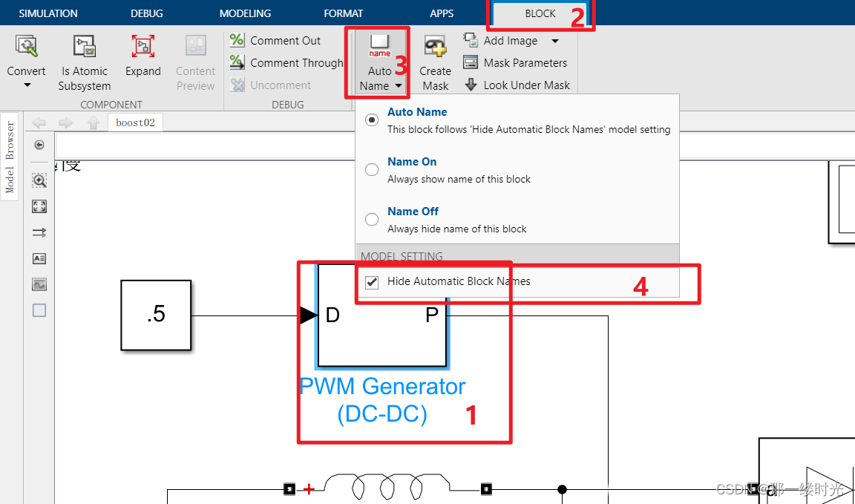This screenshot has height=504, width=855.
Task: Select the PWM Generator block
Action: coord(382,315)
